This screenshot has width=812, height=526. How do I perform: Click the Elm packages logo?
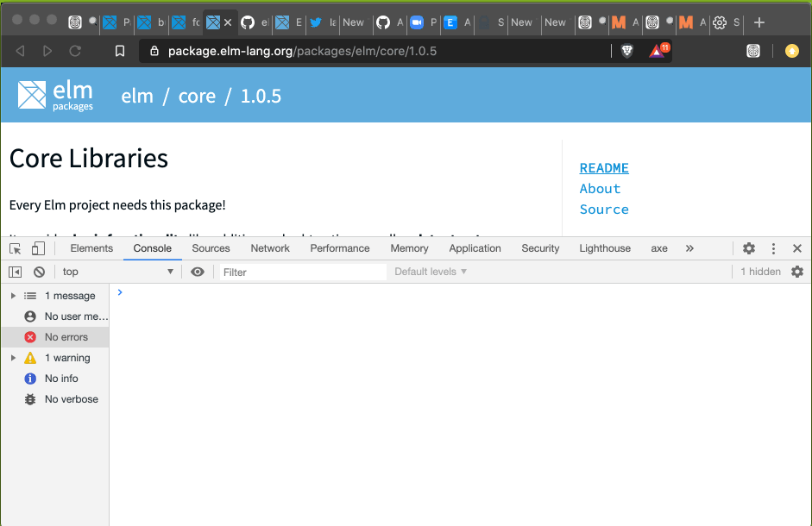(55, 95)
